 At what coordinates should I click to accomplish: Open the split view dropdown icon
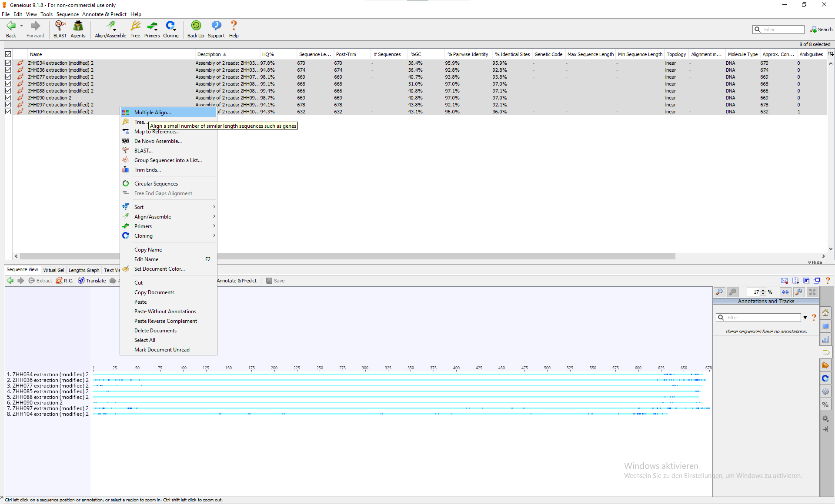[x=795, y=281]
